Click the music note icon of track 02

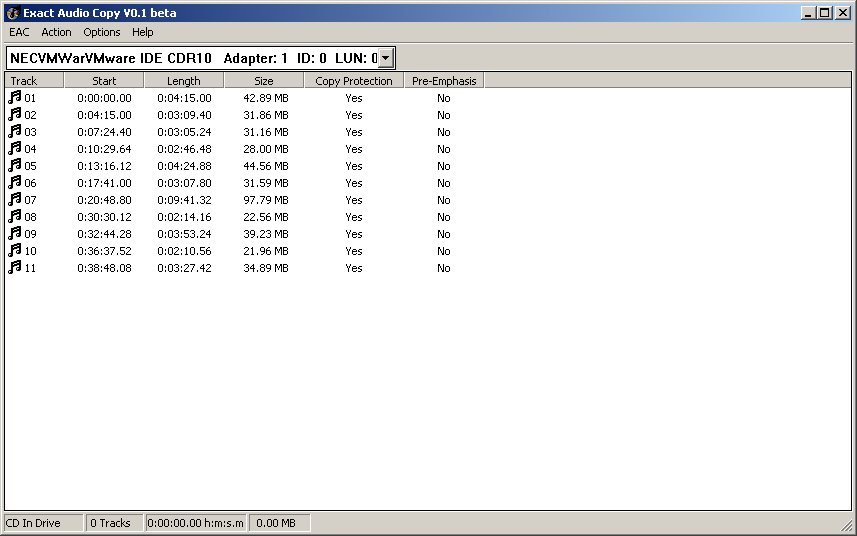pyautogui.click(x=15, y=114)
